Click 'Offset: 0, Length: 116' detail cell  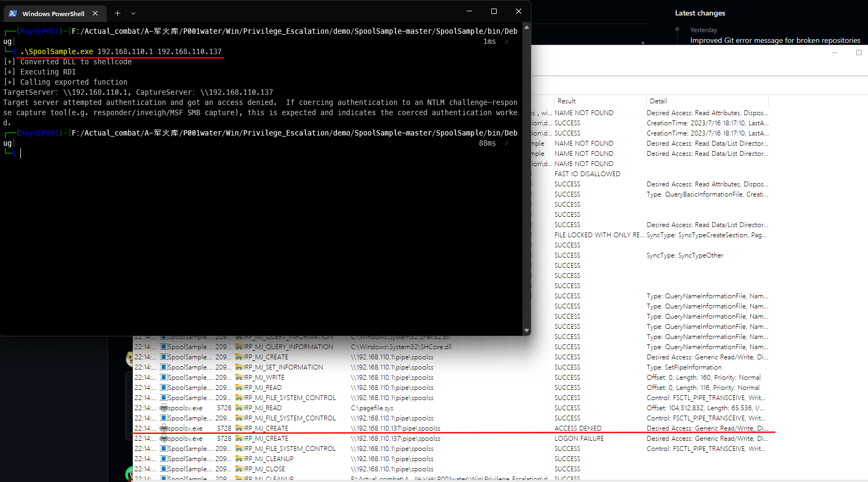[x=703, y=387]
